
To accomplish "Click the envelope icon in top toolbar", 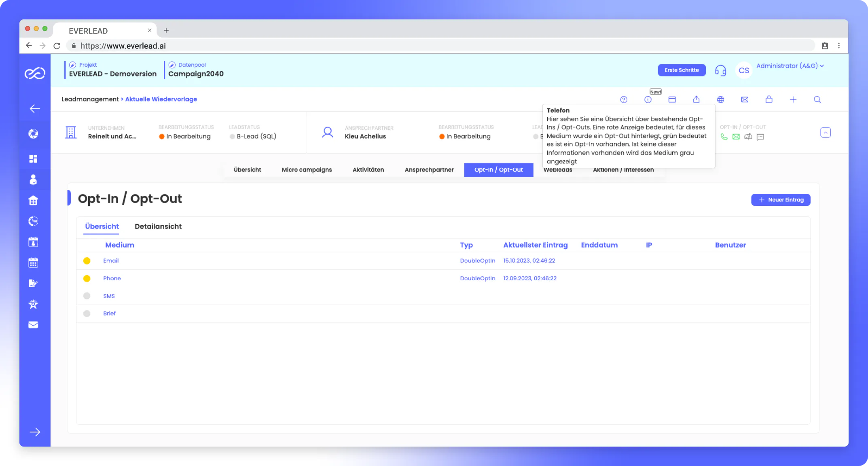I will [745, 100].
